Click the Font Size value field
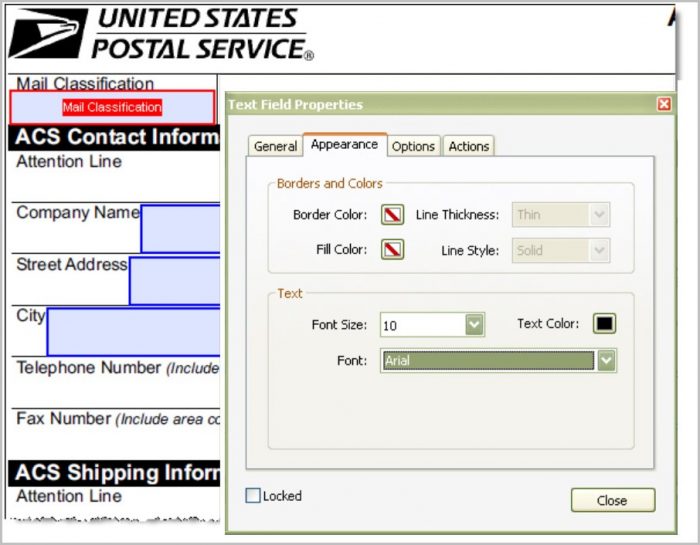The height and width of the screenshot is (545, 700). 422,325
